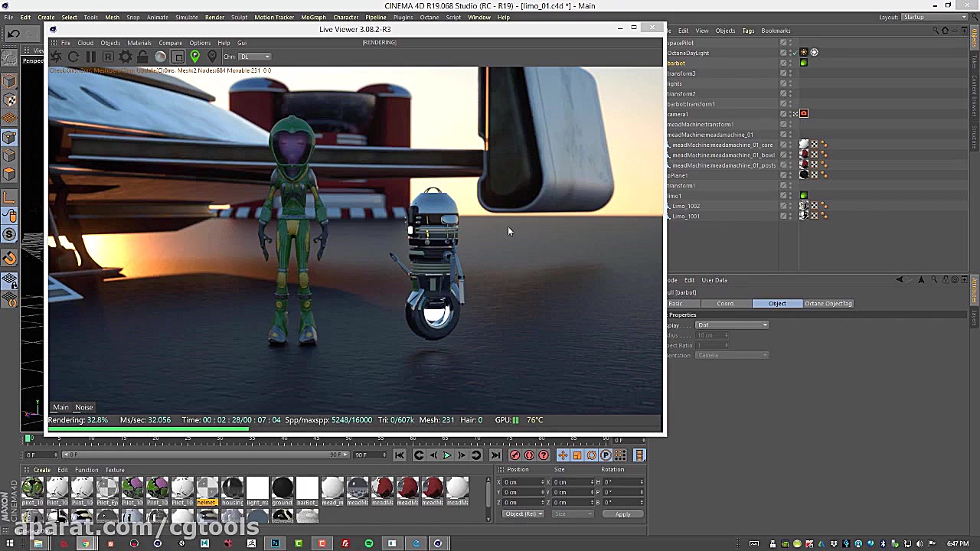Open the Display Dot dropdown
This screenshot has height=551, width=980.
tap(732, 325)
